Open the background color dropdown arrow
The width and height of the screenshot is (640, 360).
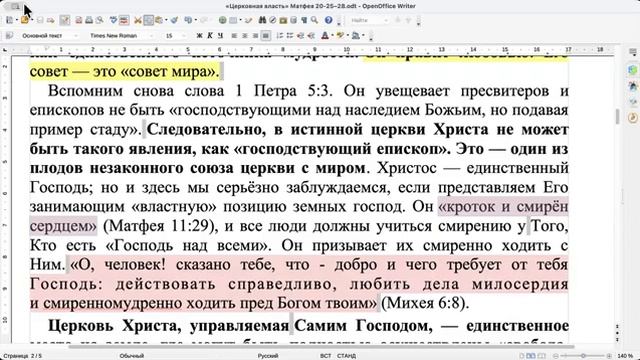[x=363, y=36]
